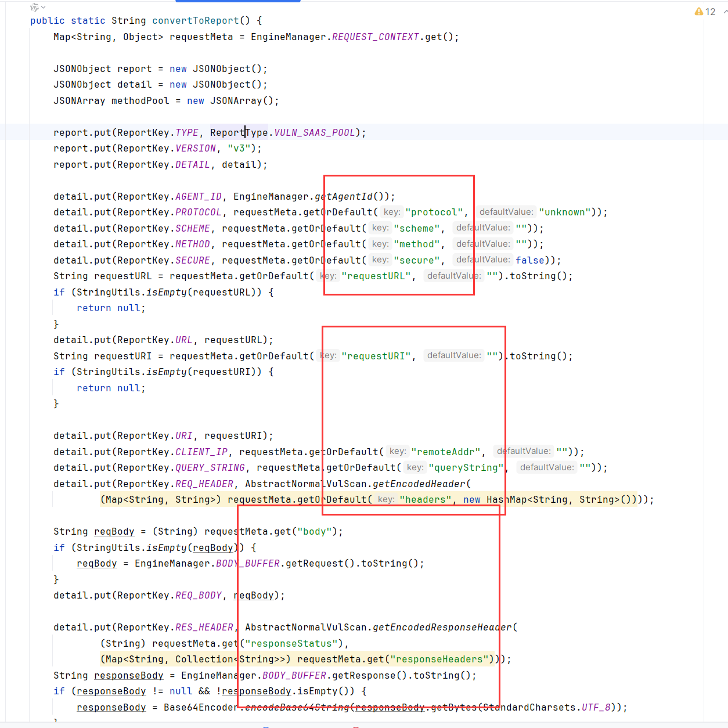Click the getEncodedResponseHeader method call

point(442,628)
